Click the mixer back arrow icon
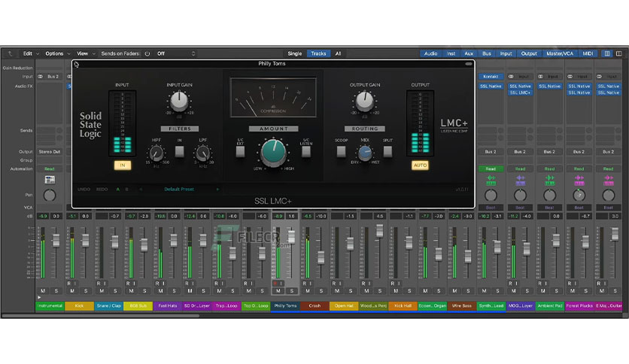The width and height of the screenshot is (629, 364). pos(10,53)
